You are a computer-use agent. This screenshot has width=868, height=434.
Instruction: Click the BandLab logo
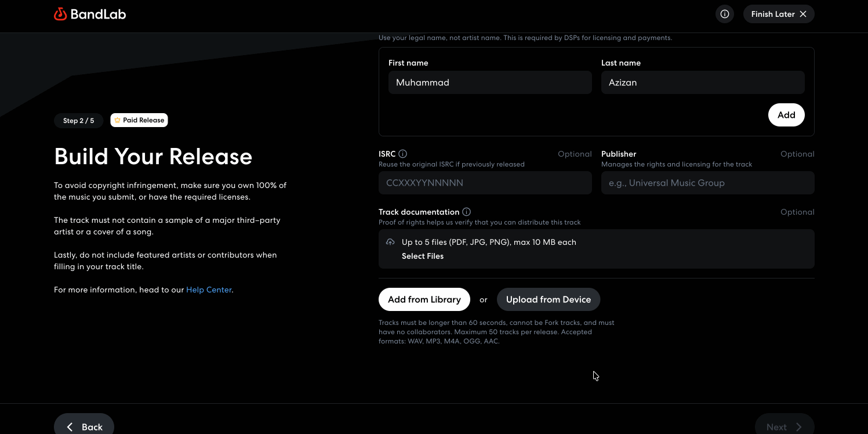point(90,14)
